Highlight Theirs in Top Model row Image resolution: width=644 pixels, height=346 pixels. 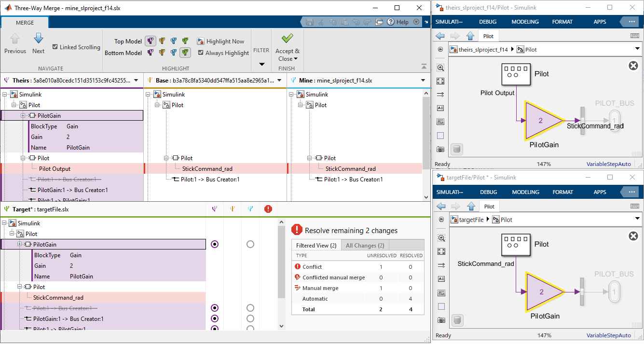coord(151,41)
